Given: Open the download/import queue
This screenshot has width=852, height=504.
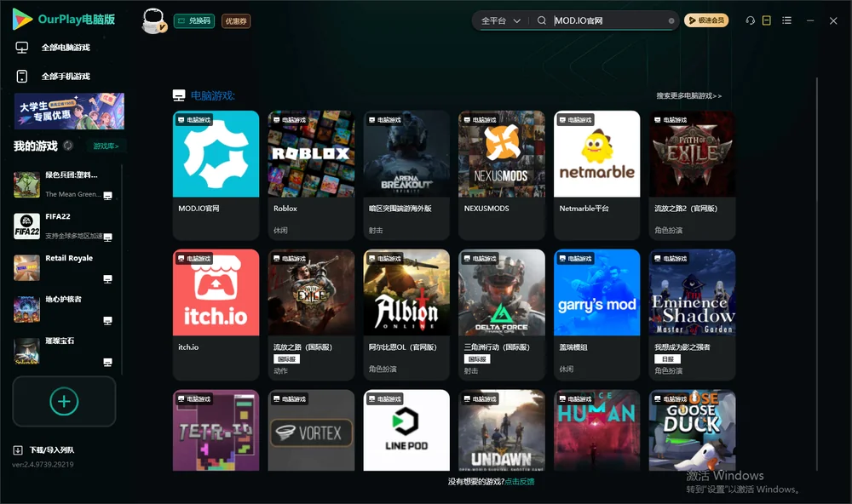Looking at the screenshot, I should [43, 450].
